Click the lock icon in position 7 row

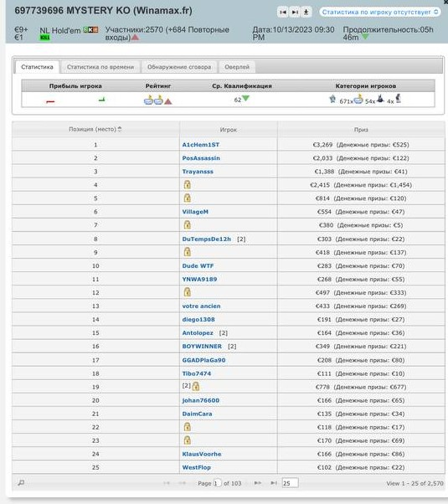[188, 225]
